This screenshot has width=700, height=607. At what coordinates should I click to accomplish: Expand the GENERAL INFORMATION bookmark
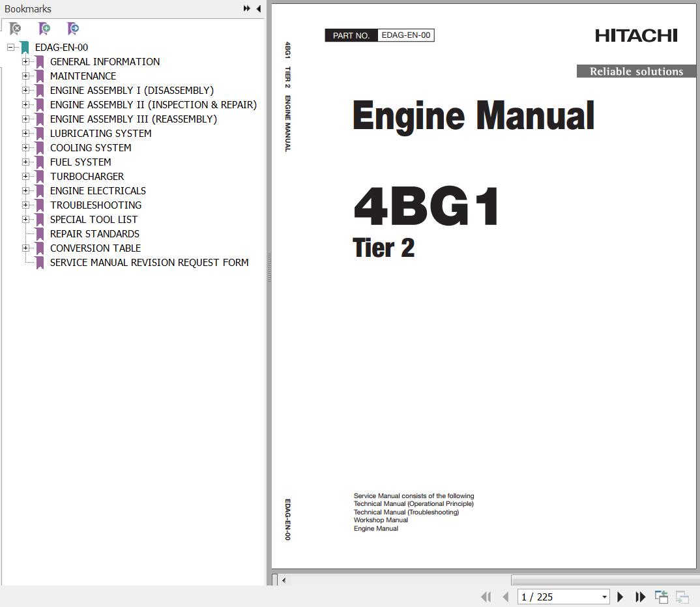pyautogui.click(x=25, y=62)
